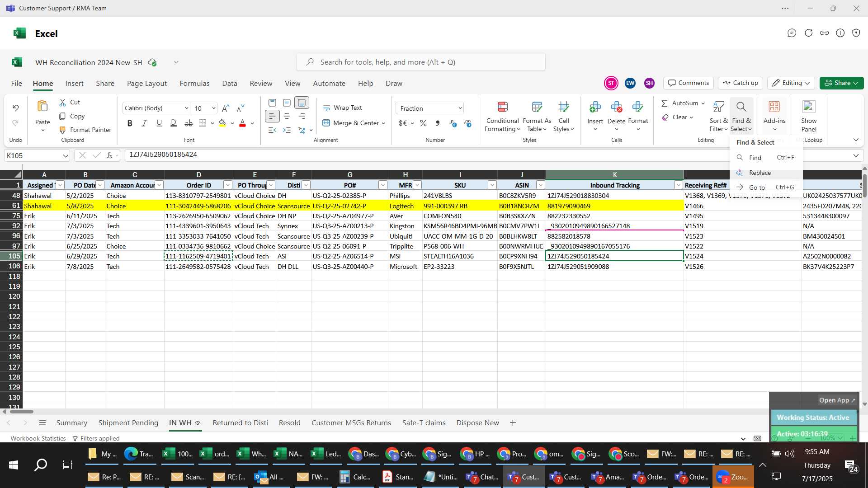Apply double underline formatting icon

(x=174, y=123)
